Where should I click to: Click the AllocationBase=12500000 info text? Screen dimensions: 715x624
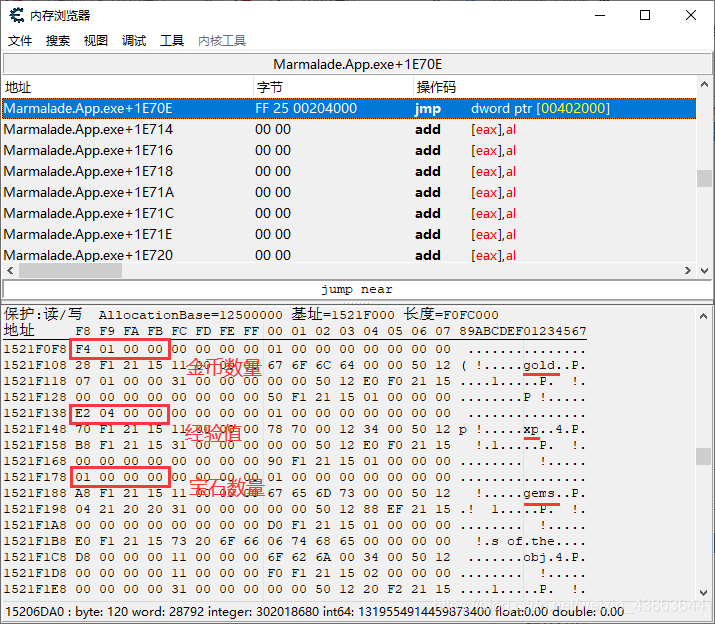[x=191, y=315]
